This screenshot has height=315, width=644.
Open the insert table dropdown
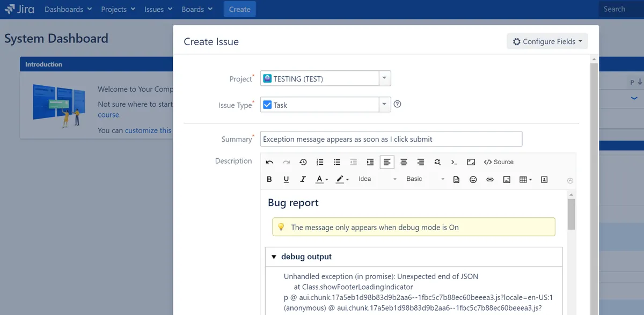[x=526, y=179]
